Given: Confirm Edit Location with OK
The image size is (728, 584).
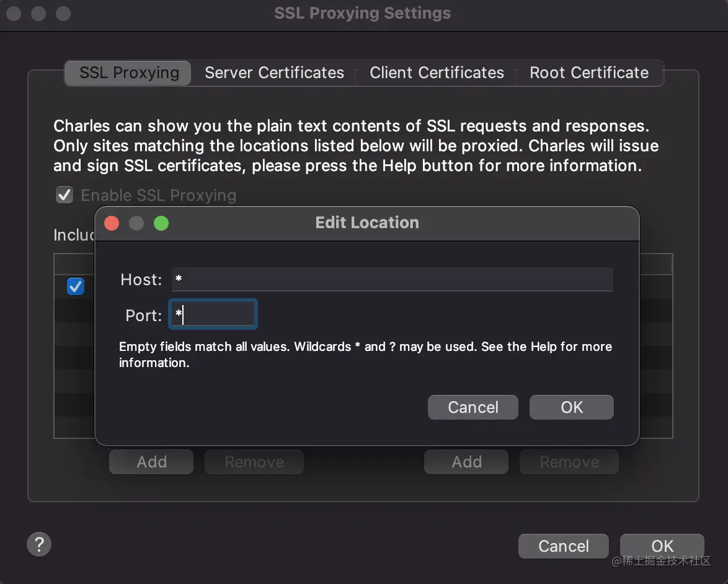Looking at the screenshot, I should click(x=571, y=407).
